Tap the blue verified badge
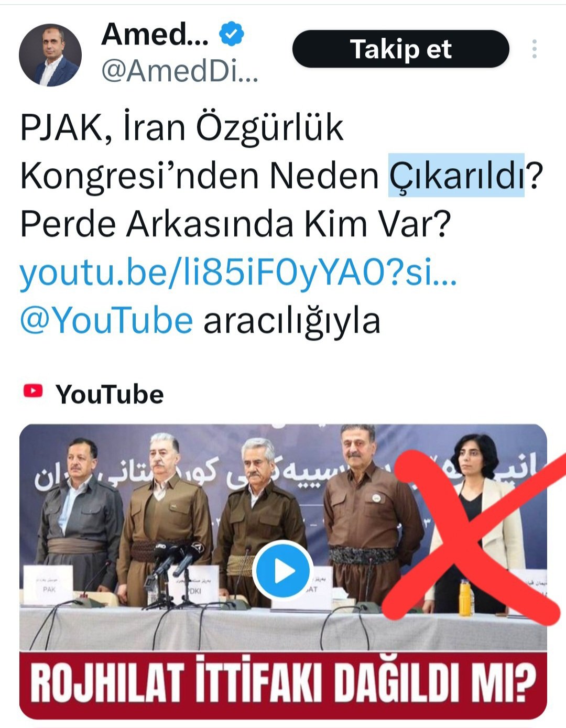 coord(231,35)
